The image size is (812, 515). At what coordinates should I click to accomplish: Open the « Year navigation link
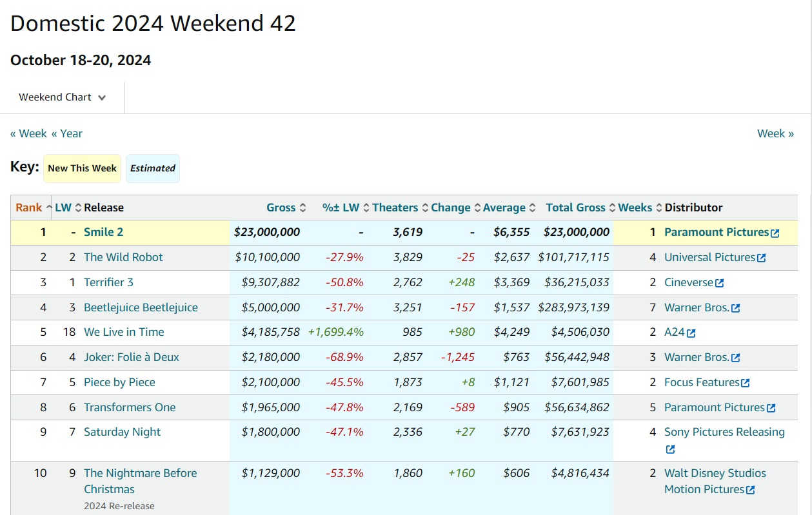pos(67,133)
